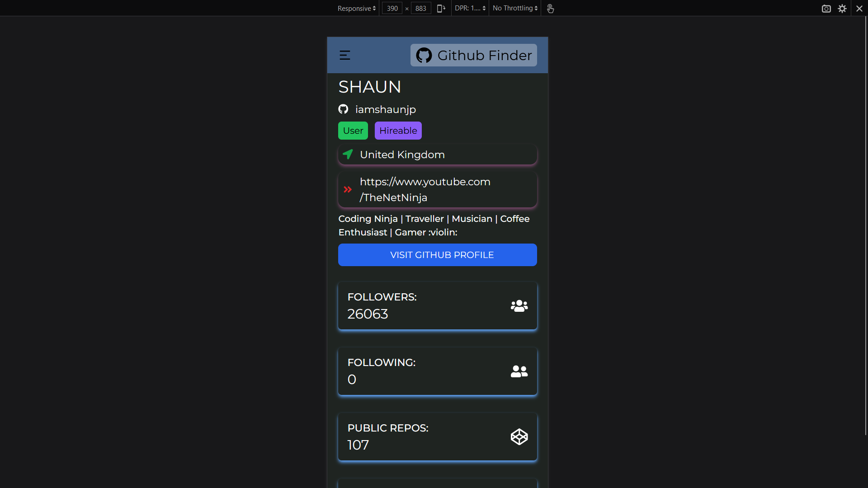Viewport: 868px width, 488px height.
Task: Toggle the touch simulation cursor
Action: click(x=551, y=8)
